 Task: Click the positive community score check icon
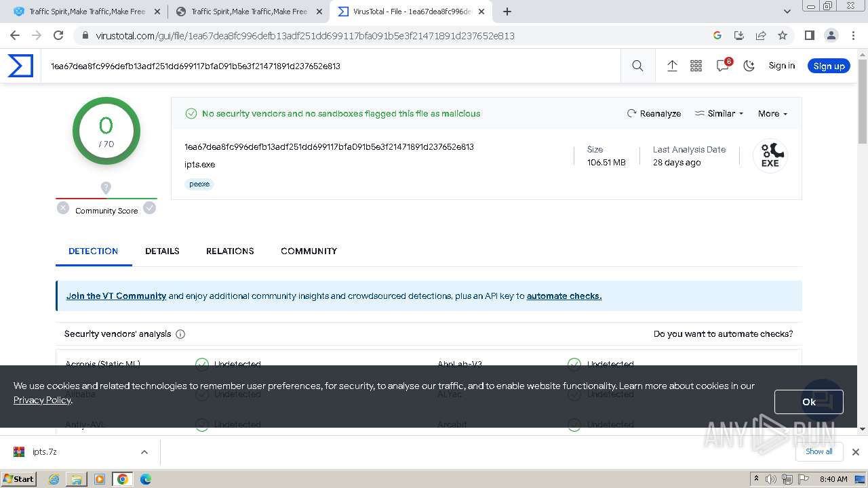click(x=150, y=208)
